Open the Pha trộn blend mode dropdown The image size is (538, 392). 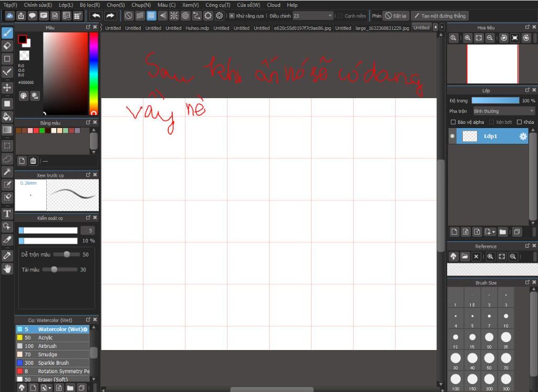pos(504,111)
